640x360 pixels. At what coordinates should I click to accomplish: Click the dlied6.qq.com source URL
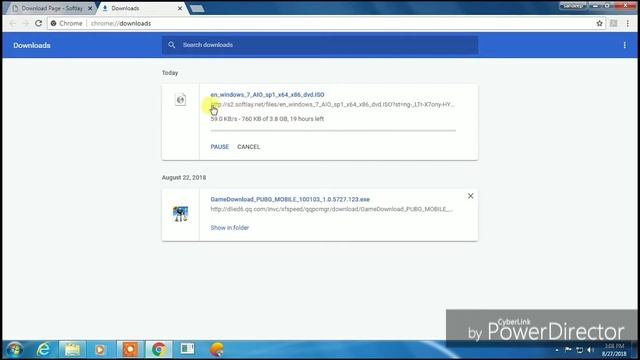tap(331, 209)
